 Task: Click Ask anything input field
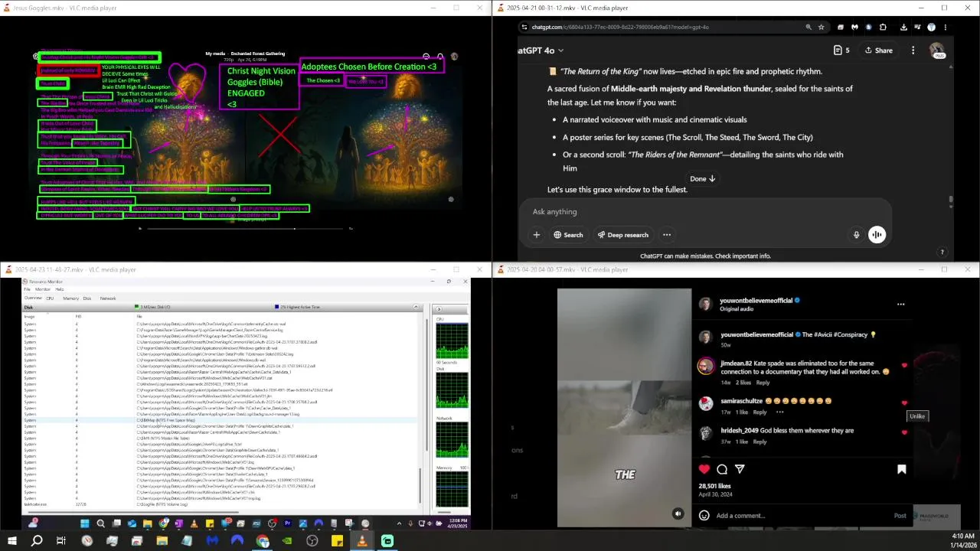(x=704, y=212)
